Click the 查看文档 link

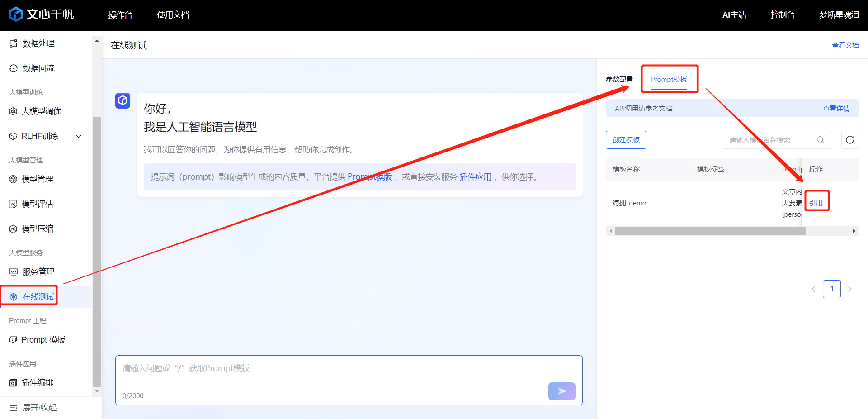[x=845, y=45]
